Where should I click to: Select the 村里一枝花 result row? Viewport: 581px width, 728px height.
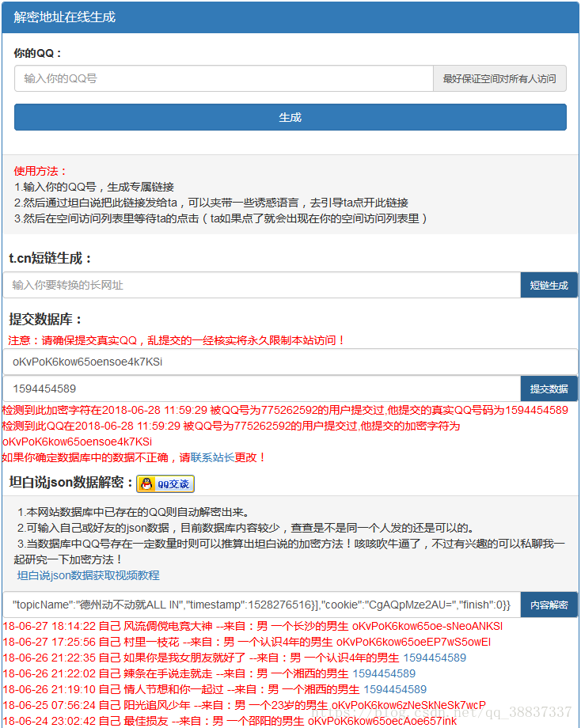pos(247,642)
